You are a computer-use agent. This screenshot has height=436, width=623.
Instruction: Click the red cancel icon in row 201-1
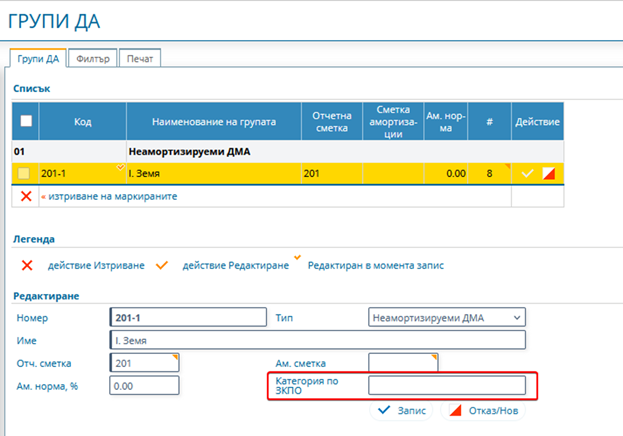(x=549, y=174)
